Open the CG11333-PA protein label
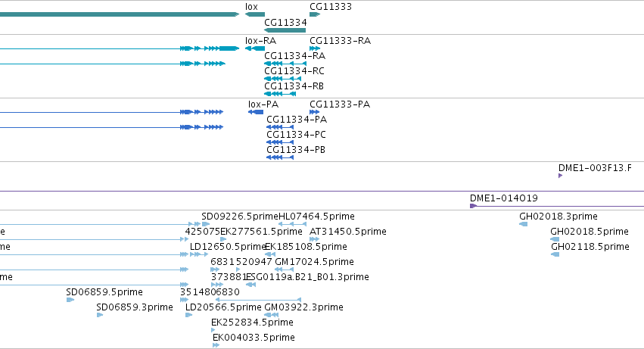This screenshot has height=349, width=644. point(340,104)
